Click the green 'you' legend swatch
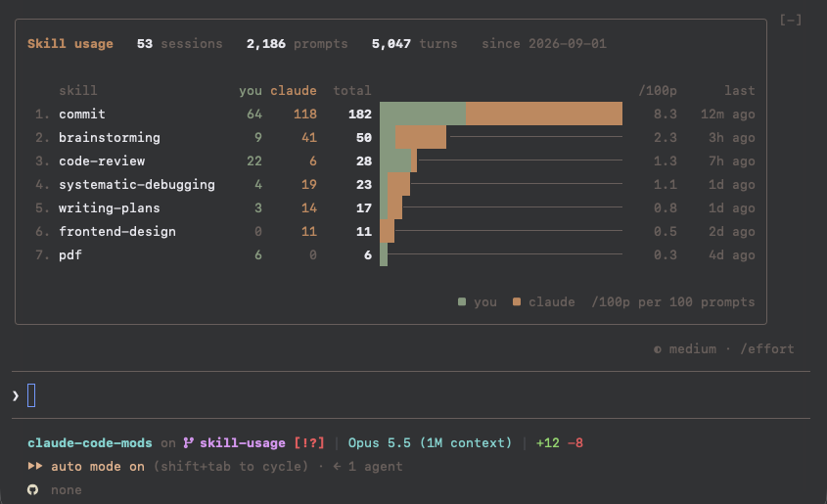Viewport: 827px width, 504px height. coord(462,301)
